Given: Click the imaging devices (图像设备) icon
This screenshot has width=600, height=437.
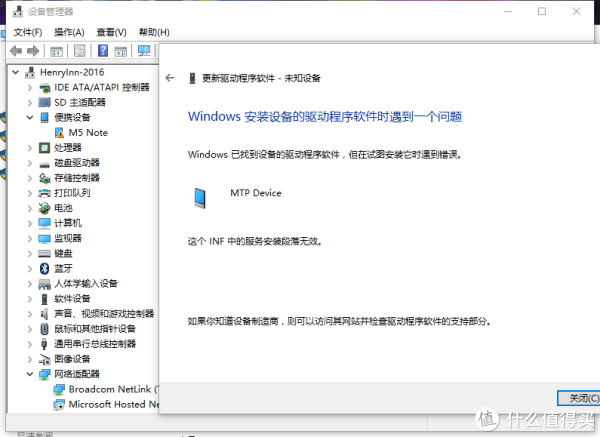Looking at the screenshot, I should tap(44, 359).
